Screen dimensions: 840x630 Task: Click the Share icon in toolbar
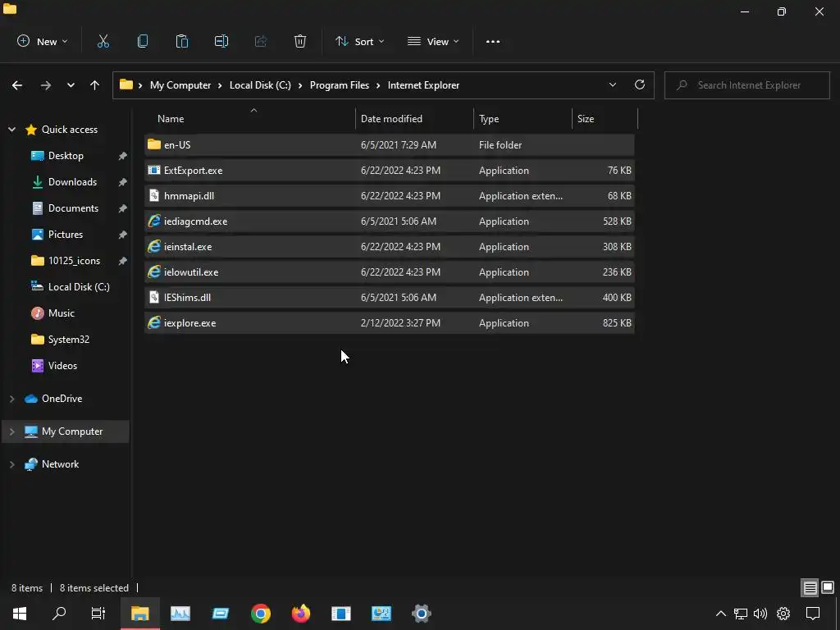[x=261, y=41]
